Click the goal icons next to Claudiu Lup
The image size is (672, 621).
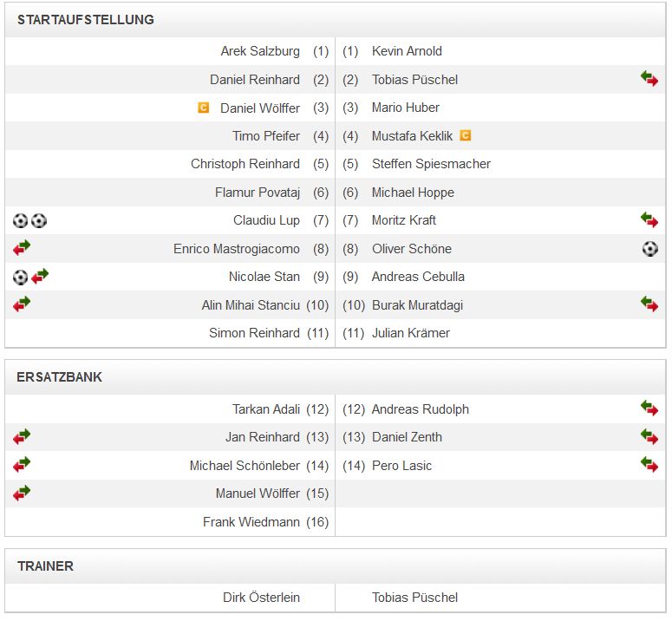tap(29, 221)
